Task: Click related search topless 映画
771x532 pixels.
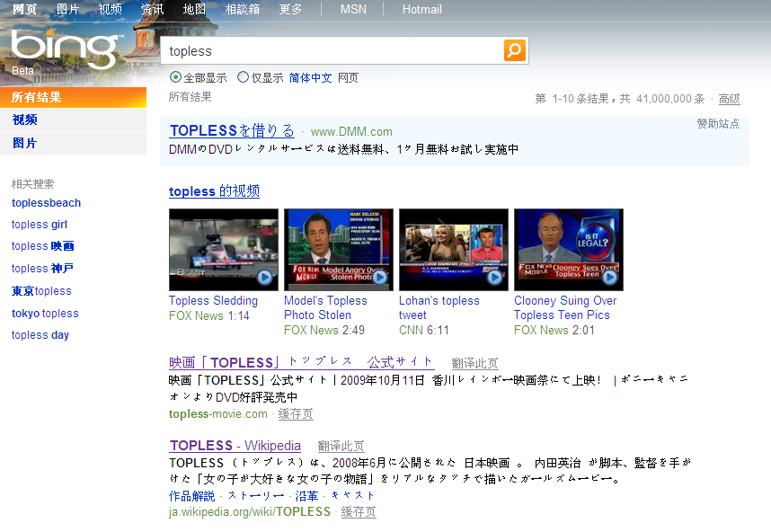Action: tap(43, 246)
